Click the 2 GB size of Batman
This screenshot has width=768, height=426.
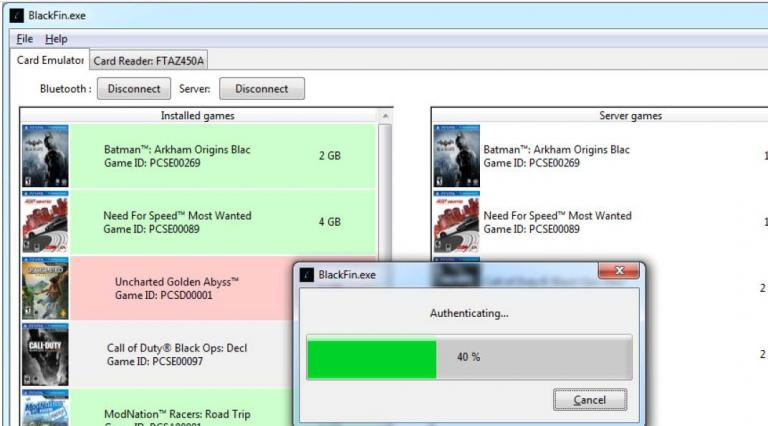pos(330,156)
